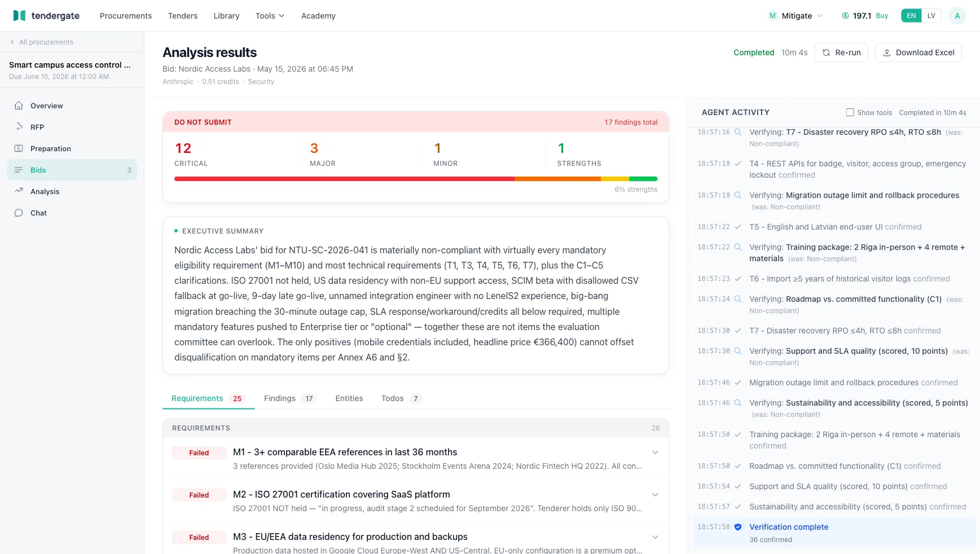980x554 pixels.
Task: Open RFP via its sidebar icon
Action: 19,127
